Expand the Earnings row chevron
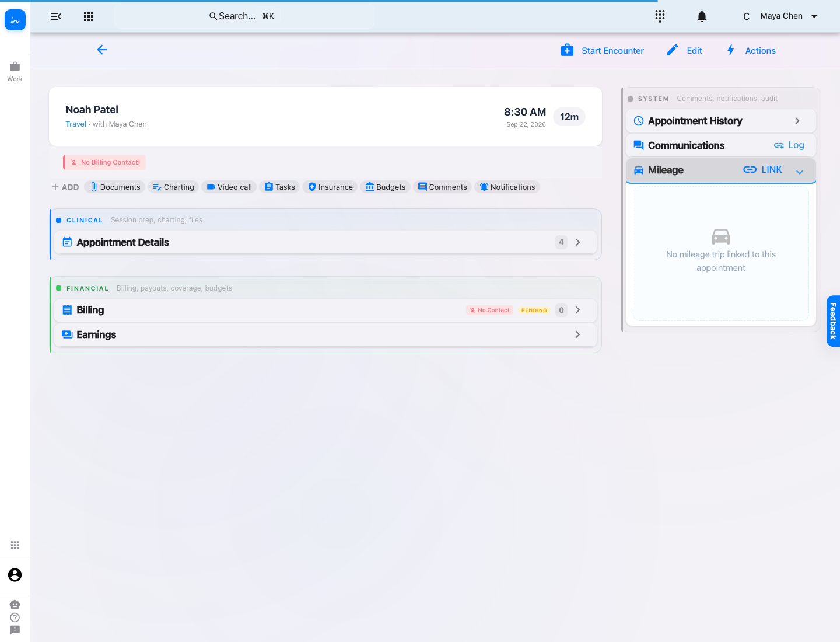 click(x=578, y=334)
